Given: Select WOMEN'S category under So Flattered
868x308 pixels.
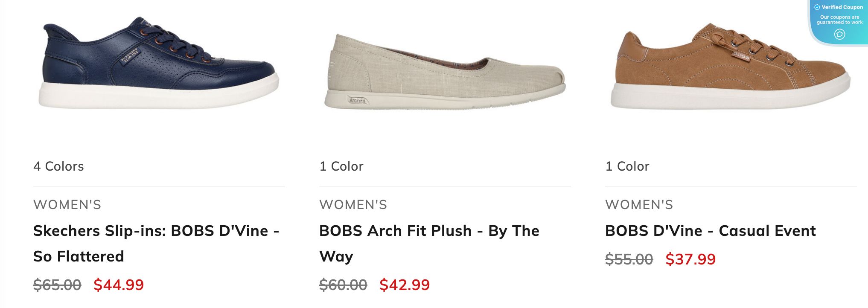Looking at the screenshot, I should pyautogui.click(x=67, y=205).
